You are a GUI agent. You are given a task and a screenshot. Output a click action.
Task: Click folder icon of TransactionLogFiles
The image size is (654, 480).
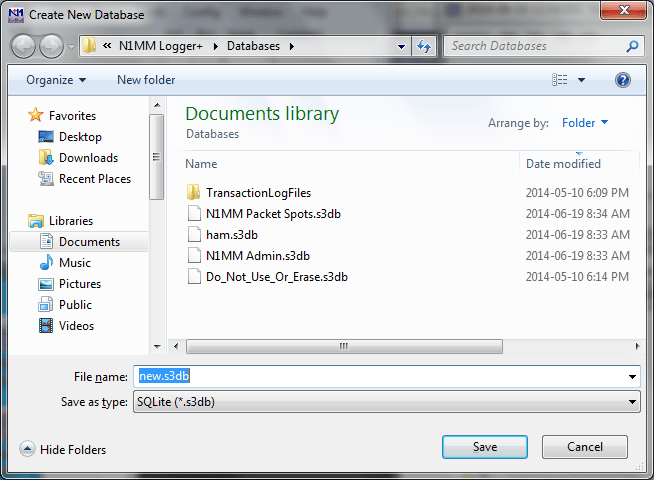(194, 192)
